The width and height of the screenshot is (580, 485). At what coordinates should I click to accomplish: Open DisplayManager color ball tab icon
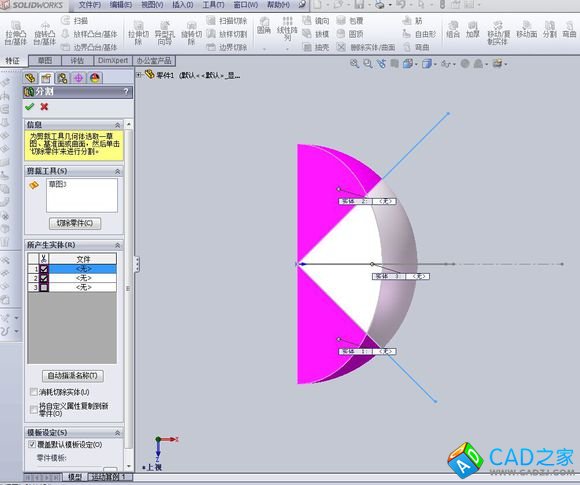95,78
